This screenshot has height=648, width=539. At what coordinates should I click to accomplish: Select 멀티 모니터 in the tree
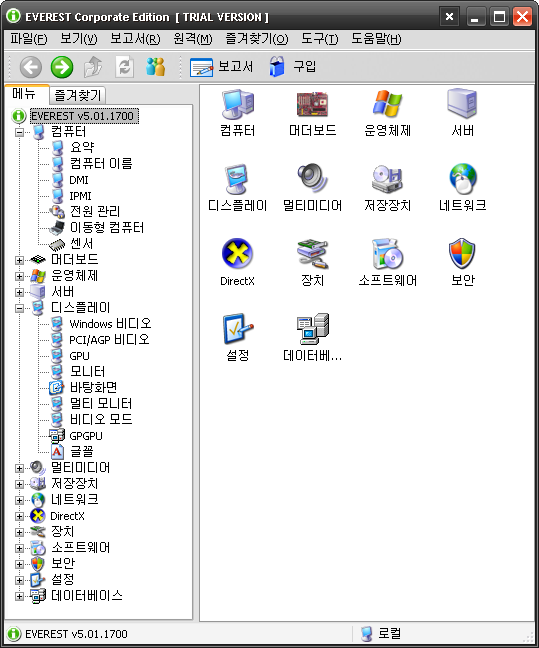(x=101, y=404)
